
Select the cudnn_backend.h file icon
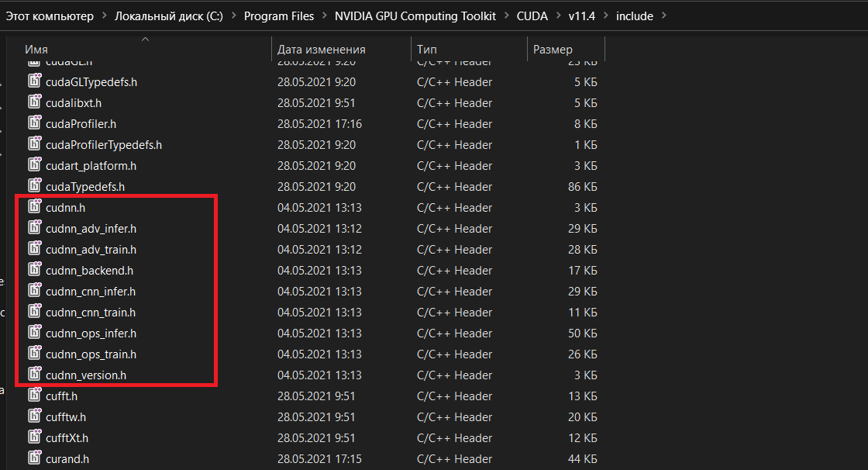pyautogui.click(x=35, y=270)
